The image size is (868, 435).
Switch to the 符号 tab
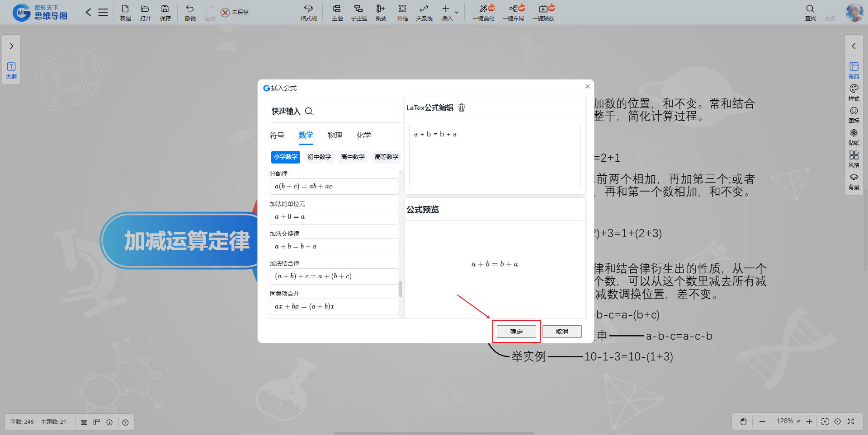pos(277,135)
